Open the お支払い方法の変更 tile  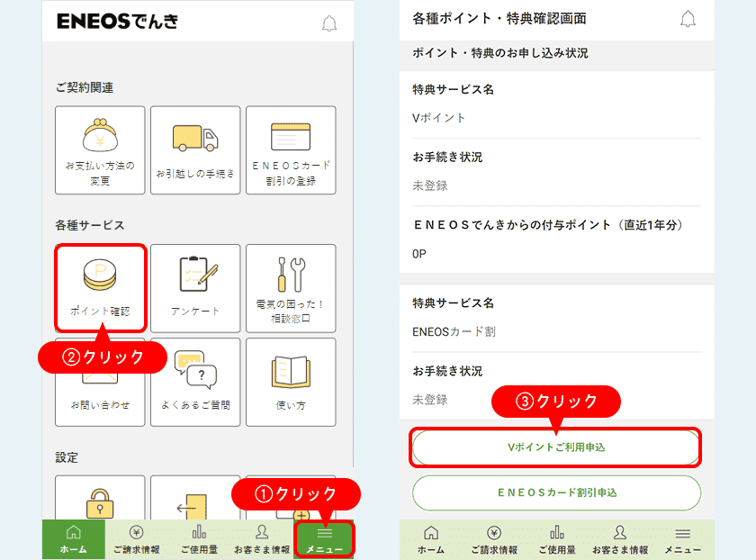click(x=100, y=150)
